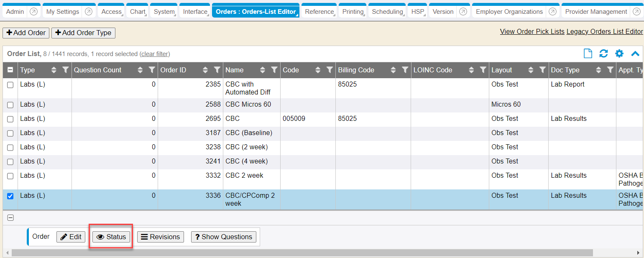Click the Status button with eye icon
The image size is (644, 258).
tap(111, 237)
